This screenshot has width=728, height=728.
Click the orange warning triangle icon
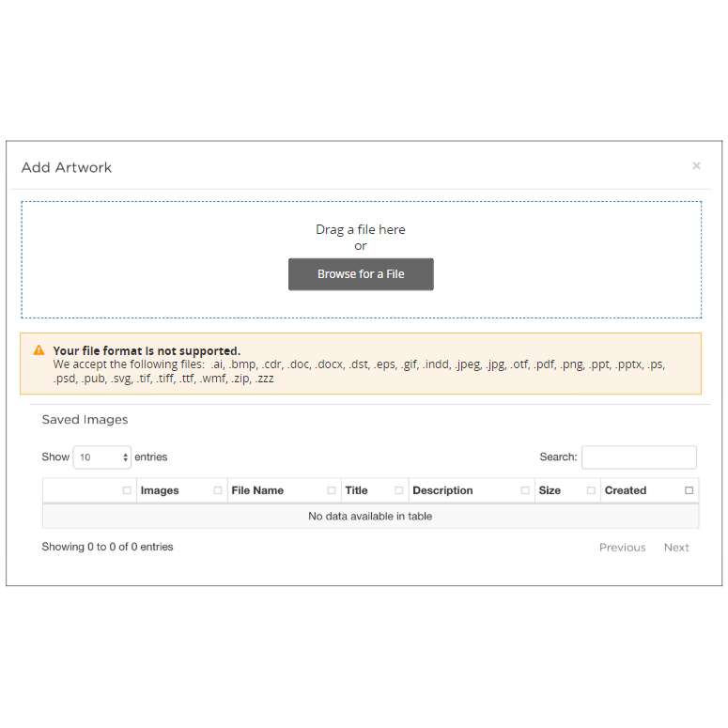[39, 350]
